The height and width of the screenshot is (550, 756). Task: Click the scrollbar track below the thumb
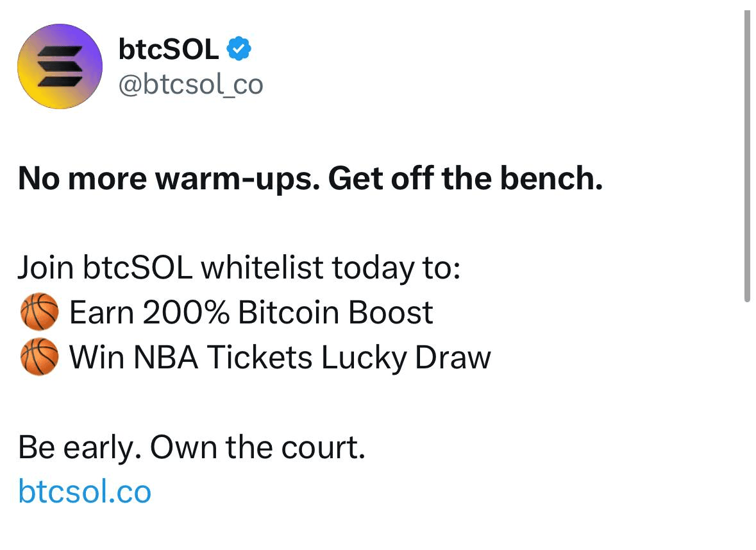tap(747, 425)
